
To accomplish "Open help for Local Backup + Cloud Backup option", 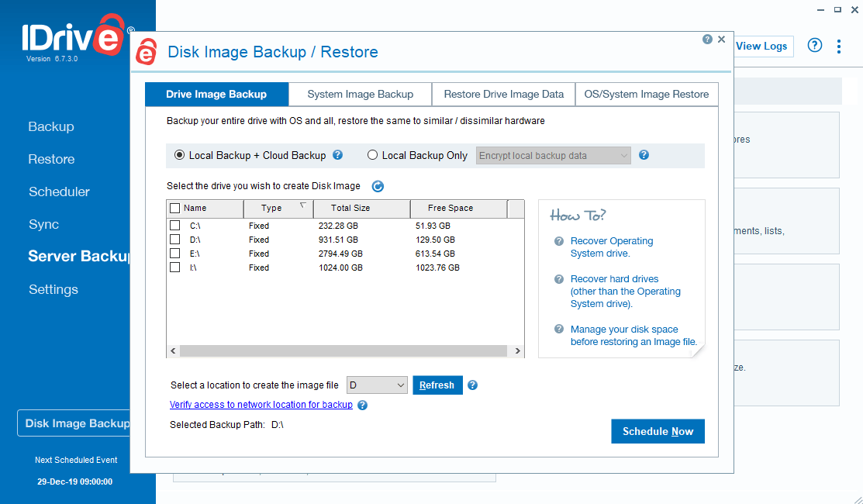I will pos(337,155).
